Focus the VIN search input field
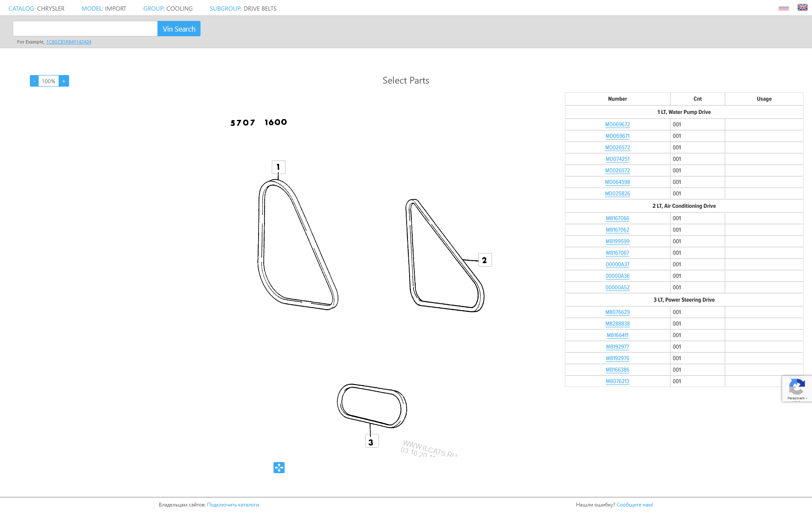 (x=85, y=29)
